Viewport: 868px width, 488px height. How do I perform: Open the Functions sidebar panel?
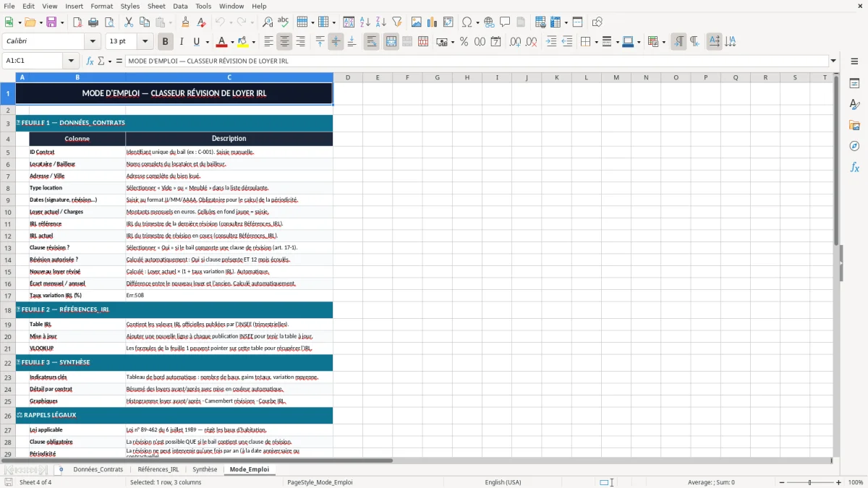854,167
